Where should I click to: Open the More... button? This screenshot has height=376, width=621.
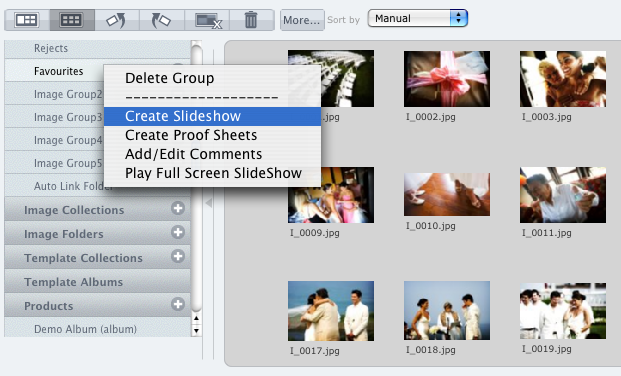coord(302,20)
